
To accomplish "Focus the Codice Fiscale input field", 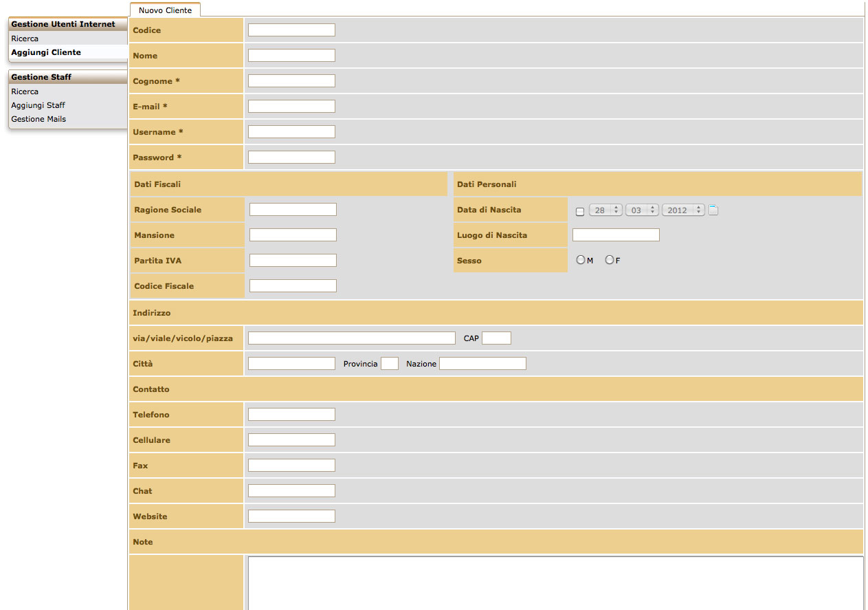I will [x=293, y=286].
